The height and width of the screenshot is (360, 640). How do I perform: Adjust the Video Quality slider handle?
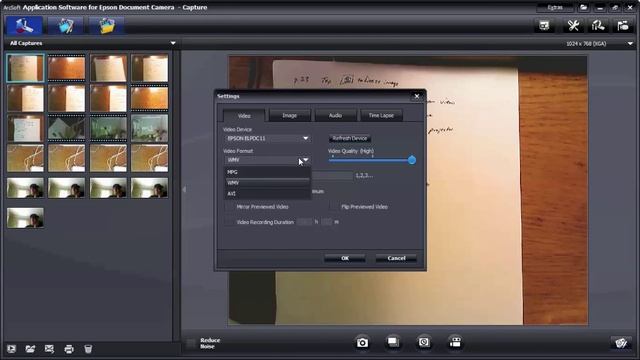click(x=412, y=160)
